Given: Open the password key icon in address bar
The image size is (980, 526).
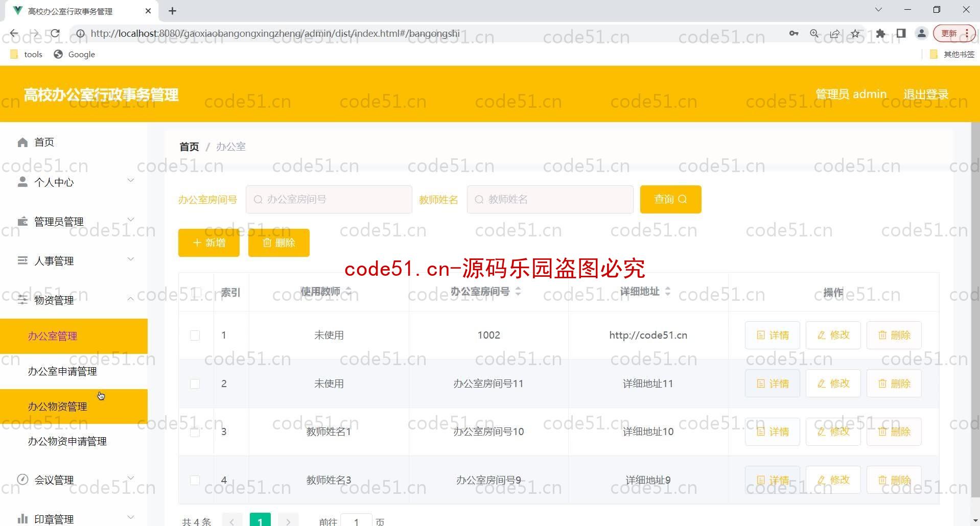Looking at the screenshot, I should click(x=794, y=34).
